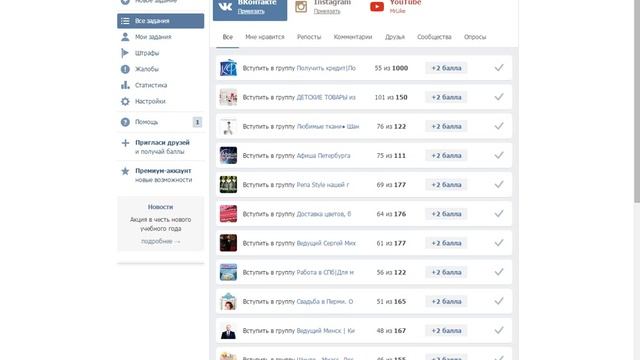
Task: Click Премиум-аккаунт link
Action: coord(163,171)
